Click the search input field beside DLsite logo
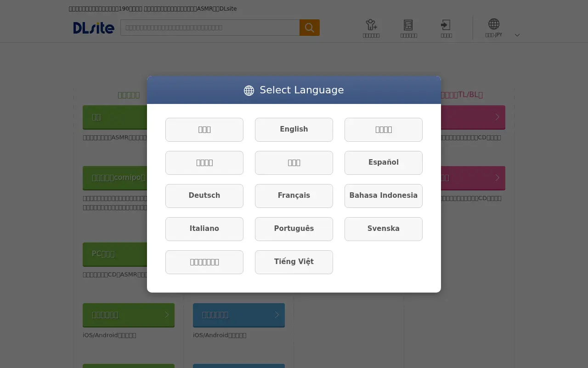588x368 pixels. 210,28
